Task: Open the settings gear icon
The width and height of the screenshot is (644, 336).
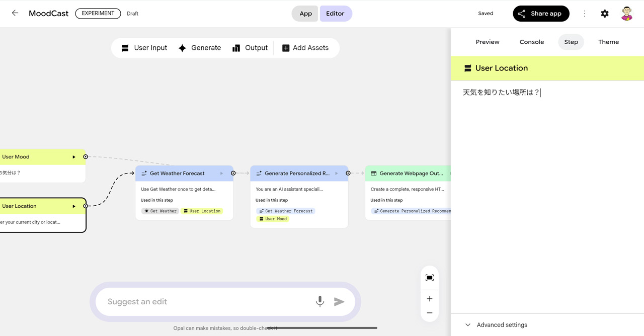Action: (605, 14)
